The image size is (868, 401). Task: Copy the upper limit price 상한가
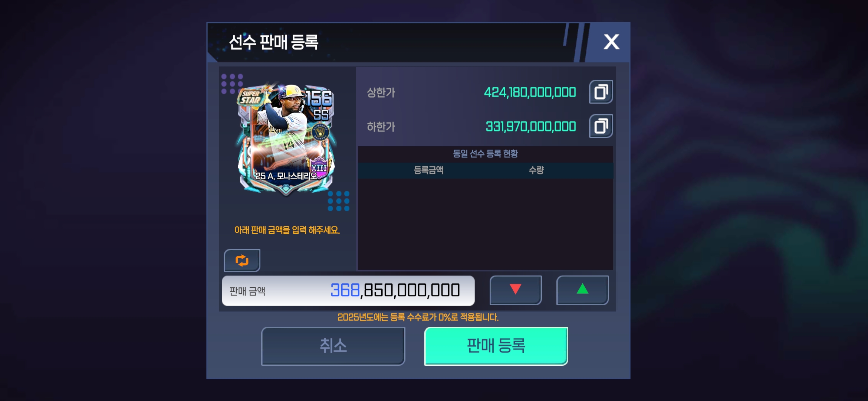point(601,92)
